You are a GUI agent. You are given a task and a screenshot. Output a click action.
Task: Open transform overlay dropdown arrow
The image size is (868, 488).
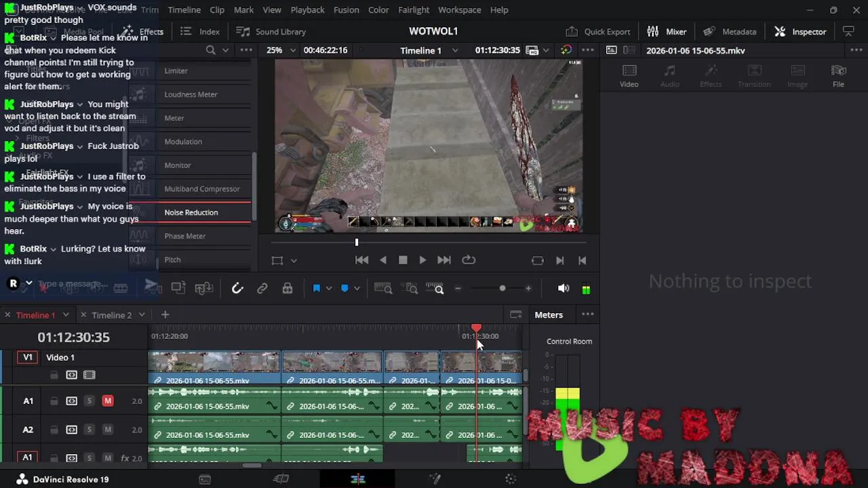coord(294,260)
